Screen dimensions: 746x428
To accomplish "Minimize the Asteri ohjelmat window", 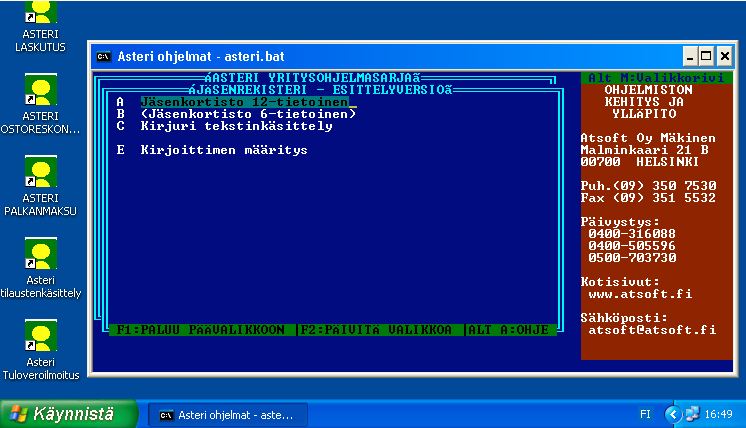I will (x=690, y=57).
